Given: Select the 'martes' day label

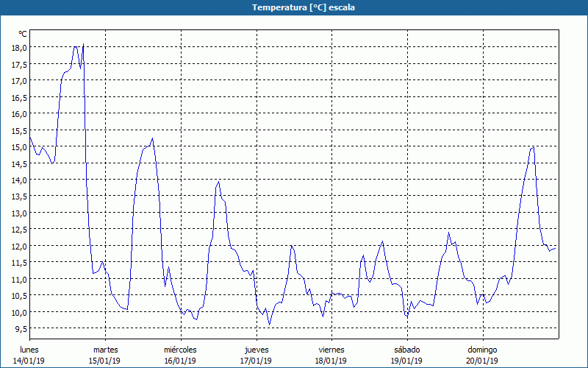Looking at the screenshot, I should coord(106,350).
